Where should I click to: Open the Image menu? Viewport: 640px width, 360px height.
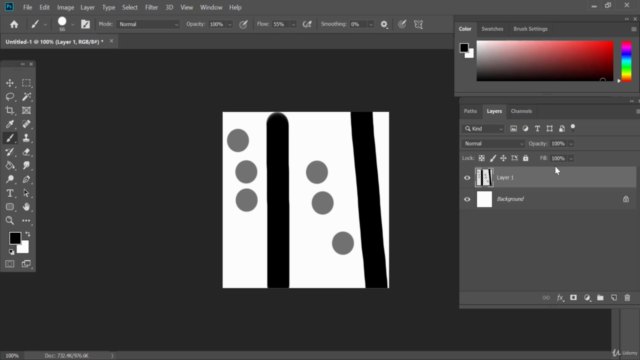coord(65,7)
